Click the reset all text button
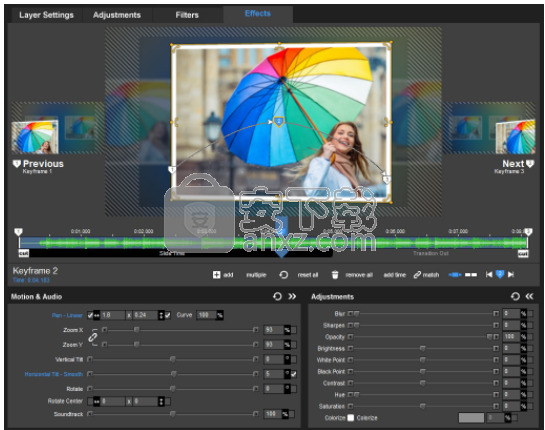 click(308, 275)
